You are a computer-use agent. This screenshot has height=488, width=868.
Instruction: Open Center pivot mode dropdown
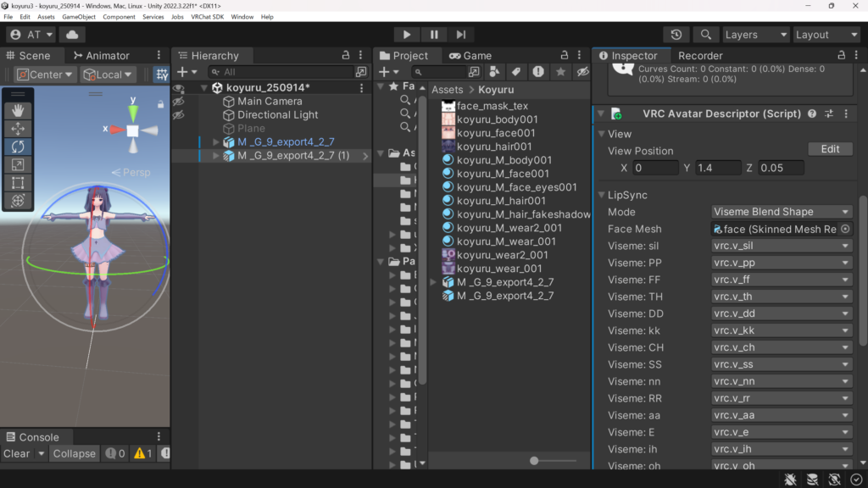click(x=45, y=75)
